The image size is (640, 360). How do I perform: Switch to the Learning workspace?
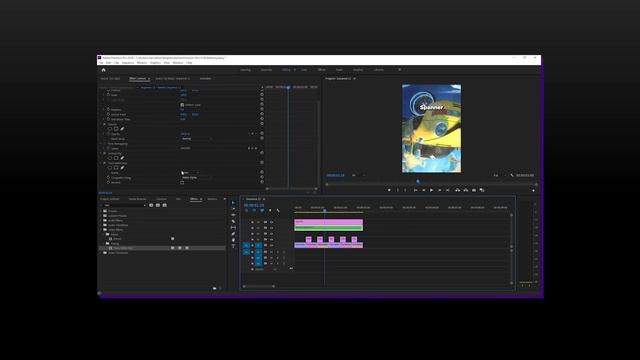tap(245, 70)
